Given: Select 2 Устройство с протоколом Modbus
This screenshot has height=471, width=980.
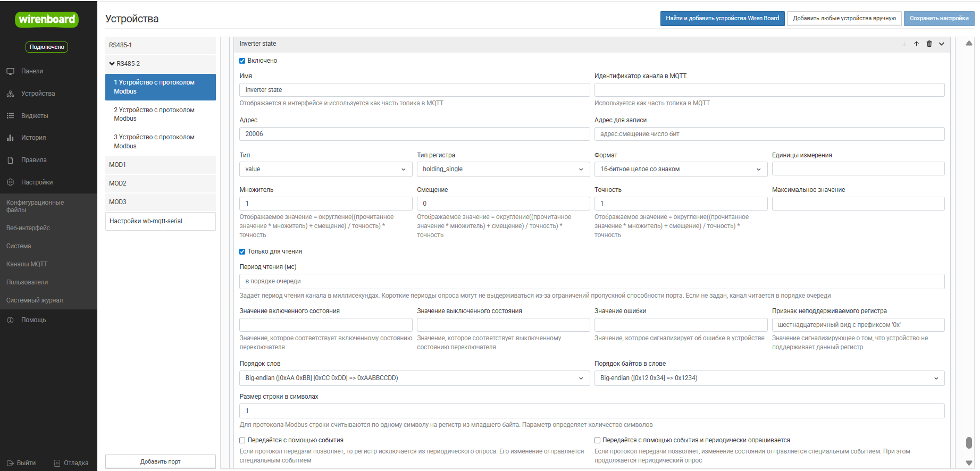Looking at the screenshot, I should (154, 114).
